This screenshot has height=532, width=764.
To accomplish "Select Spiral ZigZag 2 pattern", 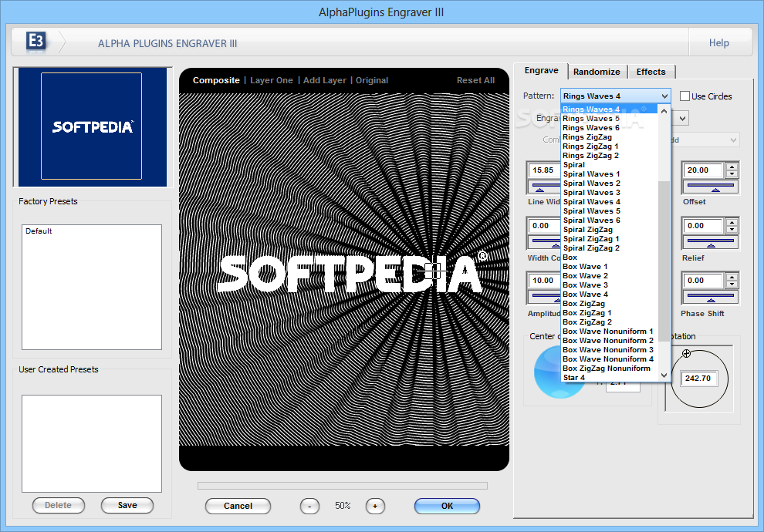I will pyautogui.click(x=610, y=247).
